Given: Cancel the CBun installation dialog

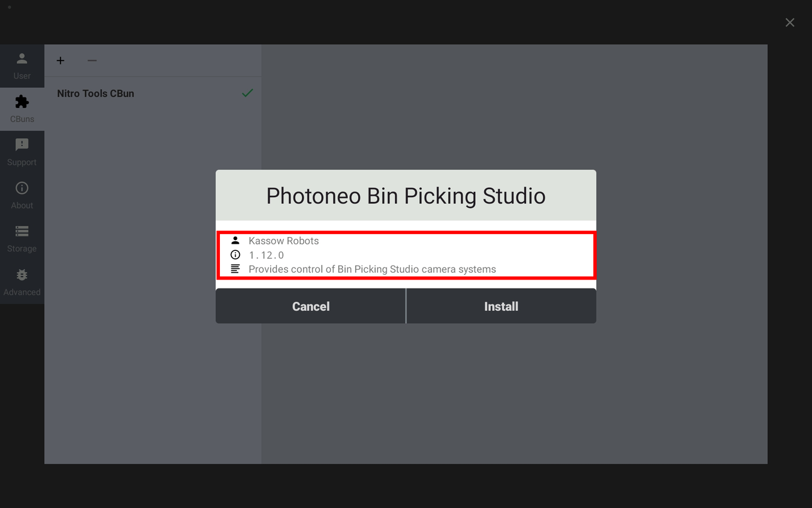Looking at the screenshot, I should tap(310, 306).
